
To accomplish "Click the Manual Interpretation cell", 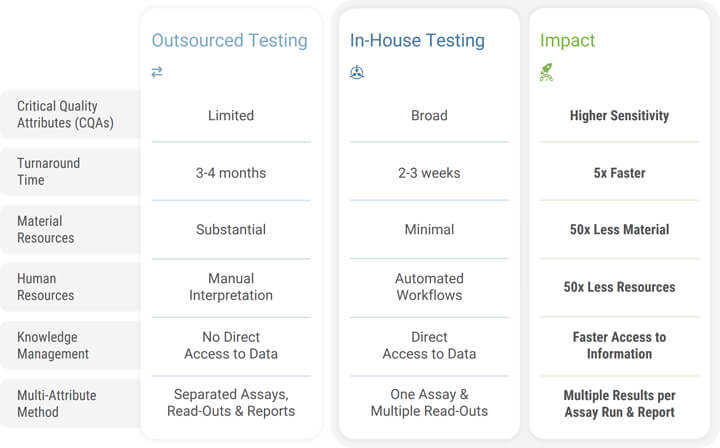I will click(231, 287).
